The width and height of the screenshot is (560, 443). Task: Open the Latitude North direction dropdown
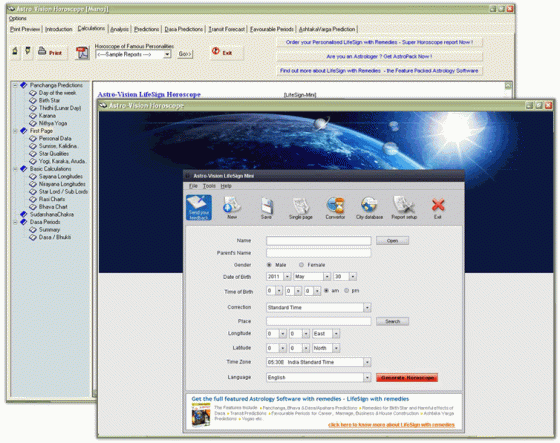tap(336, 348)
